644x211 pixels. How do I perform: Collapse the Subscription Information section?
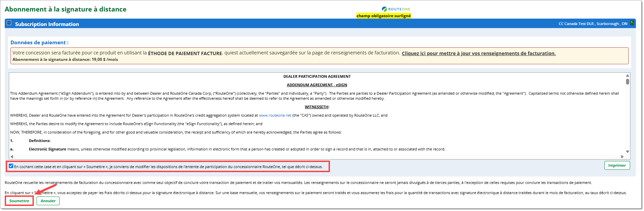click(x=9, y=23)
